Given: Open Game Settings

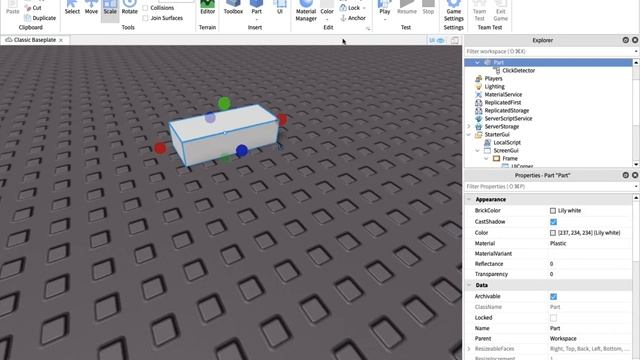Looking at the screenshot, I should 453,11.
